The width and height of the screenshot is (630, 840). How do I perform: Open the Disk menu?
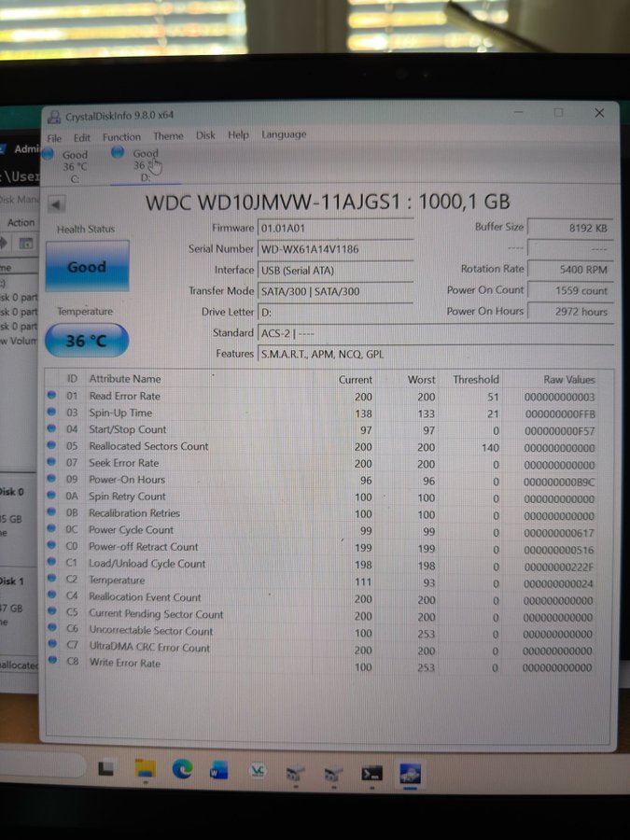click(x=205, y=135)
